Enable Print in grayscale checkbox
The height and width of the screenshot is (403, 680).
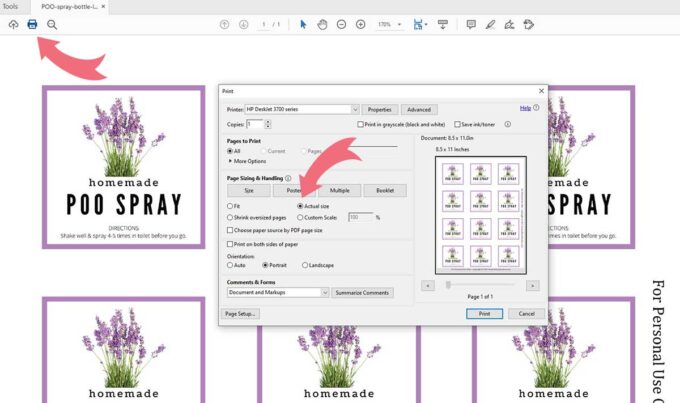click(x=361, y=124)
